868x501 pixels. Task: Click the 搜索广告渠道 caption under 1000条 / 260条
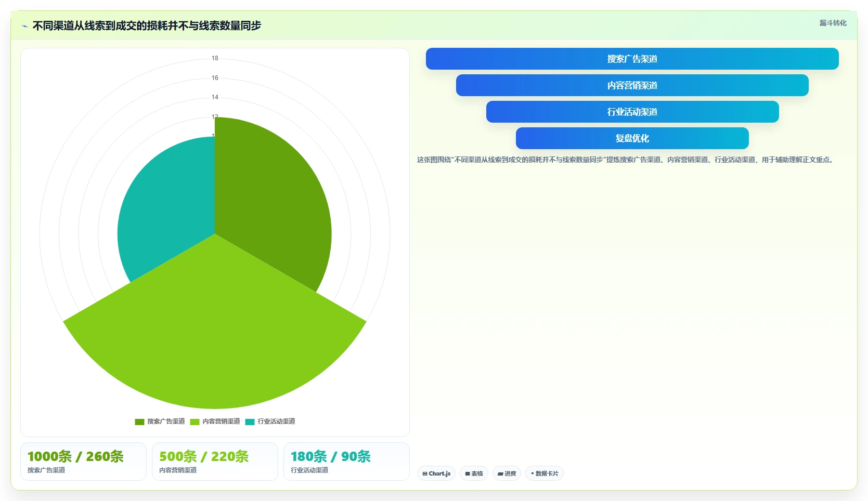click(x=46, y=470)
